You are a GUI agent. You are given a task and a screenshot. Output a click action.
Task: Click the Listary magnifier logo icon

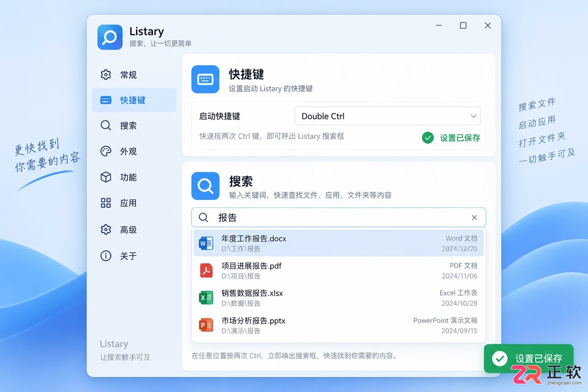click(110, 37)
